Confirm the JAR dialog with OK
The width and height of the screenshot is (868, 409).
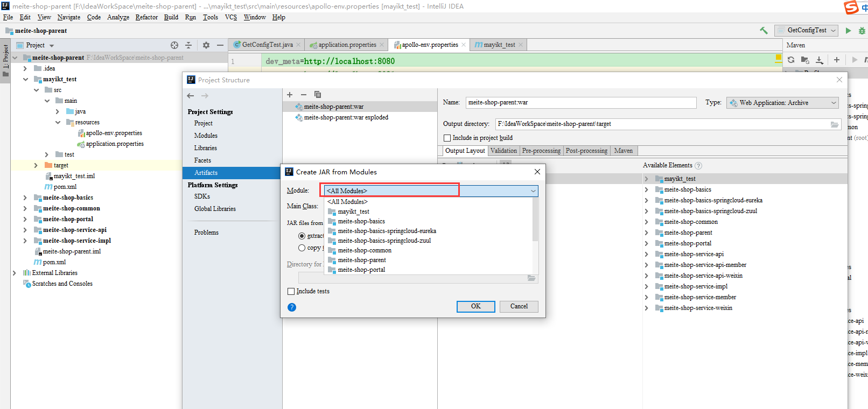tap(476, 306)
